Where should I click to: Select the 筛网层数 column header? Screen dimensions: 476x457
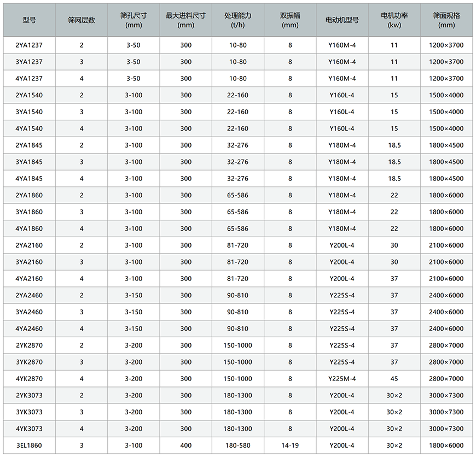[x=82, y=20]
